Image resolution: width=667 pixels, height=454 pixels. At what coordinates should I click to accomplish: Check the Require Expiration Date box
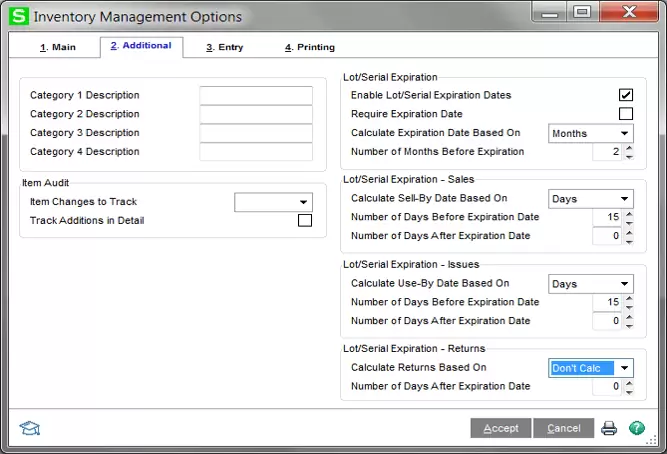pyautogui.click(x=626, y=114)
